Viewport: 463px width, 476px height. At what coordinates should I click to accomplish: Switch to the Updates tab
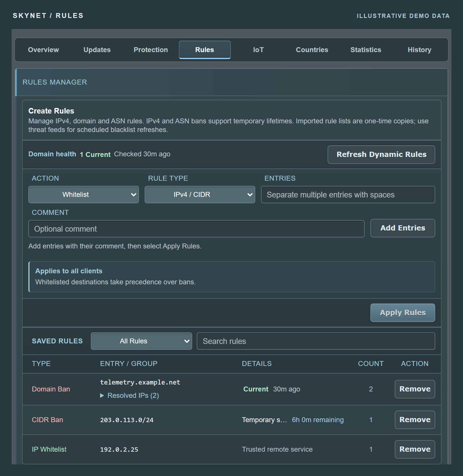pos(97,50)
